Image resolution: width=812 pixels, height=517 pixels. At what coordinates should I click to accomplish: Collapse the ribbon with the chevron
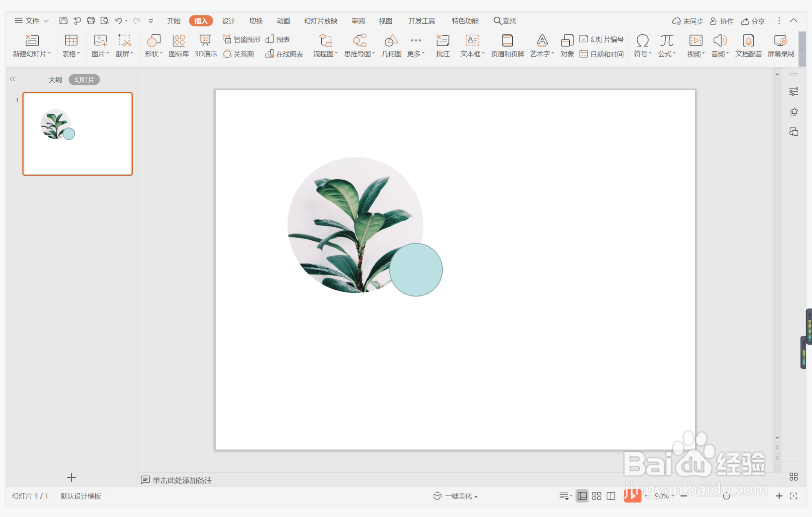[x=794, y=21]
